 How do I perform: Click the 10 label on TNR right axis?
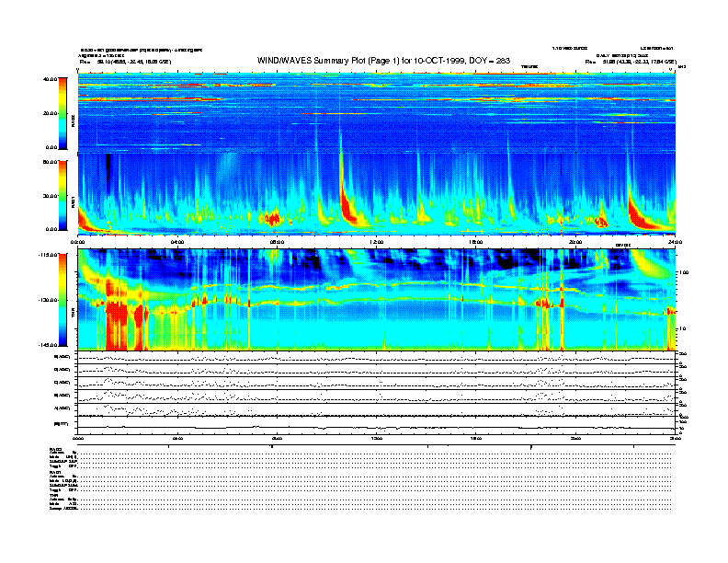coord(682,328)
